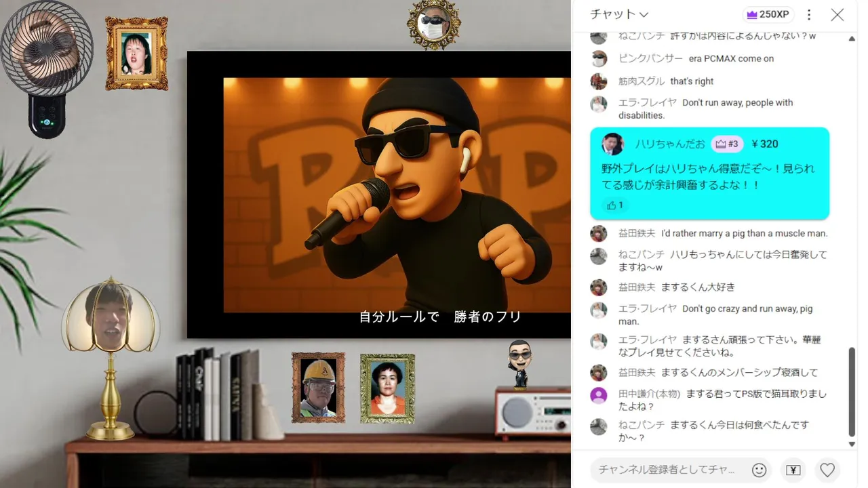Click 田中謙介(本物) purple avatar
Screen dimensions: 868x488
599,395
